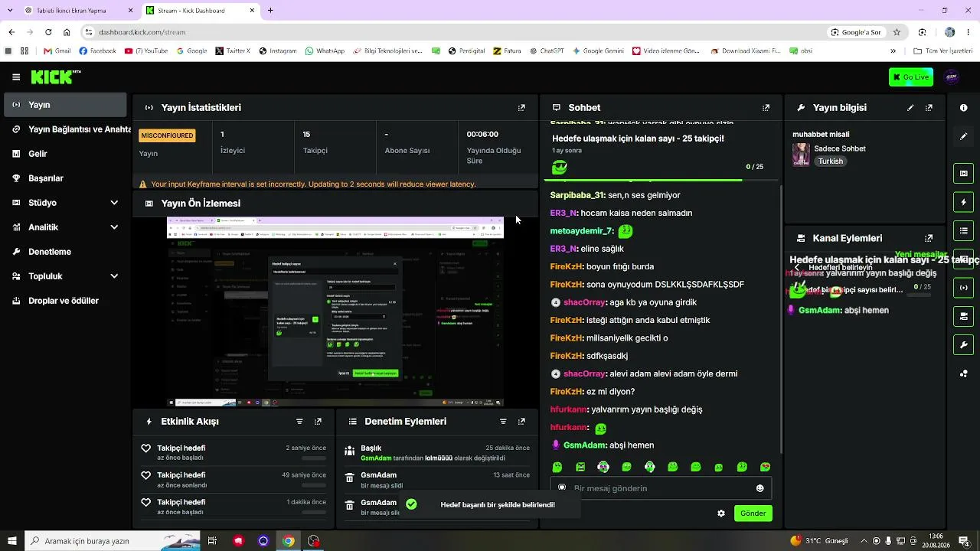Select Yayın in the sidebar
This screenshot has height=551, width=980.
coord(65,105)
